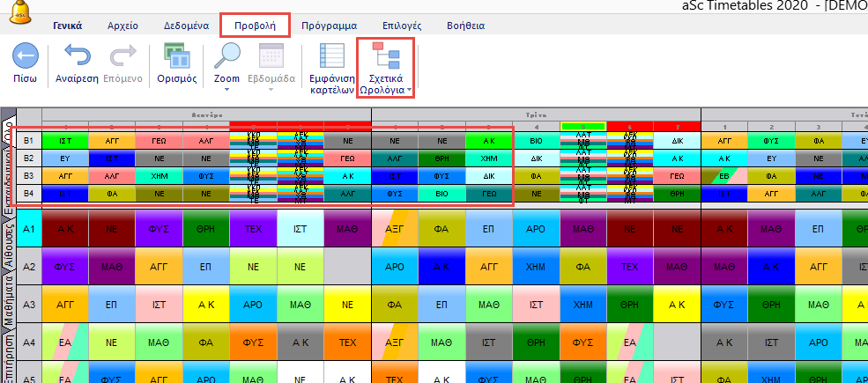Open the Πρόγραμμα ribbon tab
This screenshot has width=868, height=383.
pos(328,26)
